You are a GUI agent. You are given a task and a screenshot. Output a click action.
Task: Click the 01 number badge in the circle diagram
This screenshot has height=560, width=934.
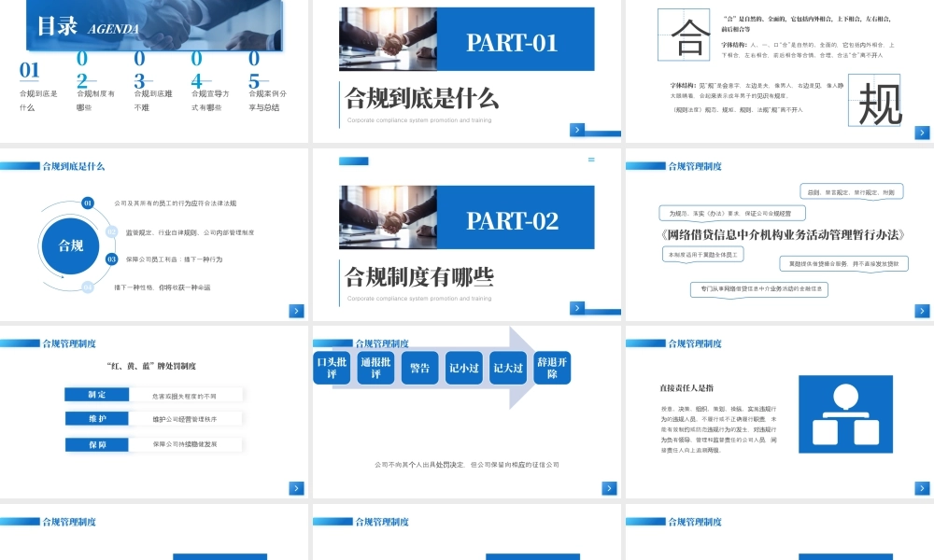(x=88, y=203)
